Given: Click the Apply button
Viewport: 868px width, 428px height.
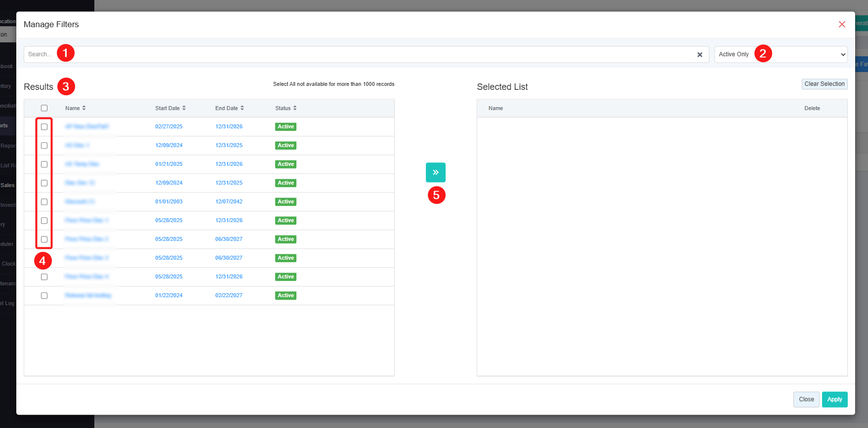Looking at the screenshot, I should [834, 399].
